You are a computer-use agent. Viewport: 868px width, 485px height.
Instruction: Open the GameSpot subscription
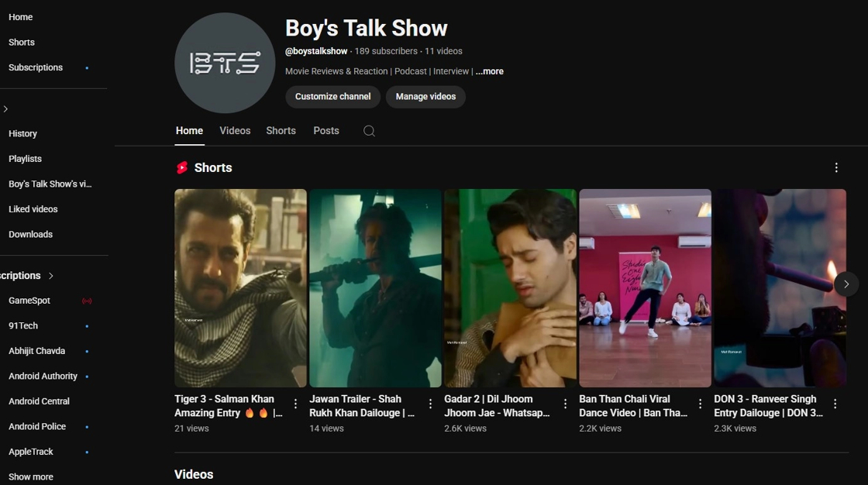[29, 301]
